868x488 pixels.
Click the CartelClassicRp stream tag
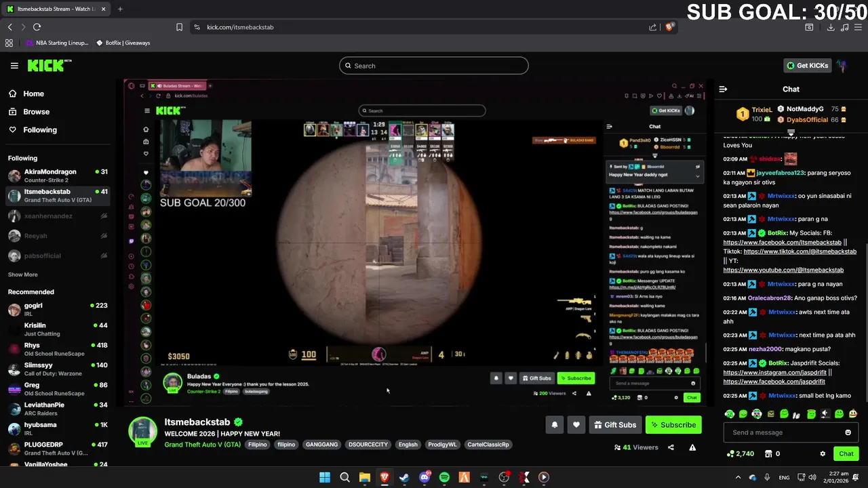(488, 445)
